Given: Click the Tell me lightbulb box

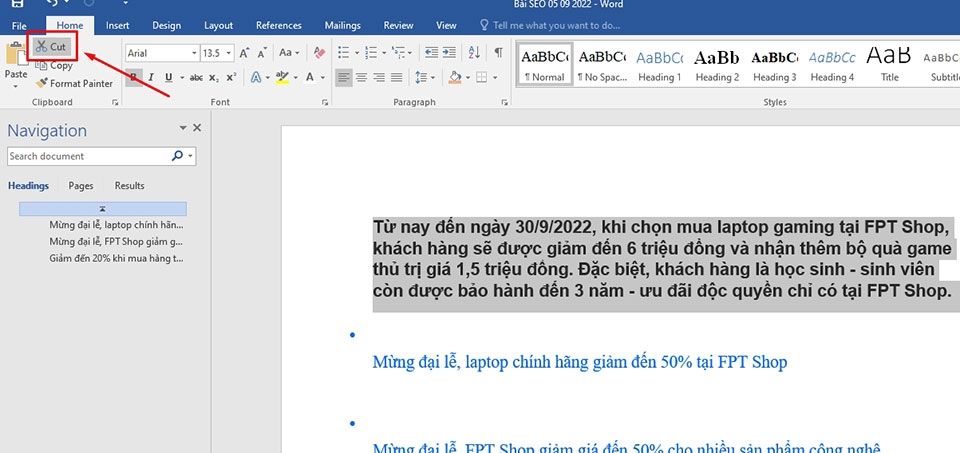Looking at the screenshot, I should [550, 25].
